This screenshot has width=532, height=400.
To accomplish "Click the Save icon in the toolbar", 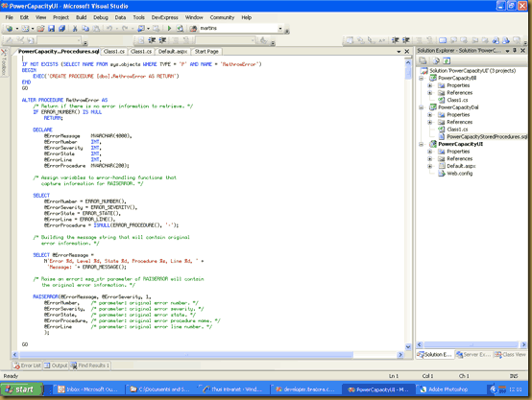I will pyautogui.click(x=51, y=29).
